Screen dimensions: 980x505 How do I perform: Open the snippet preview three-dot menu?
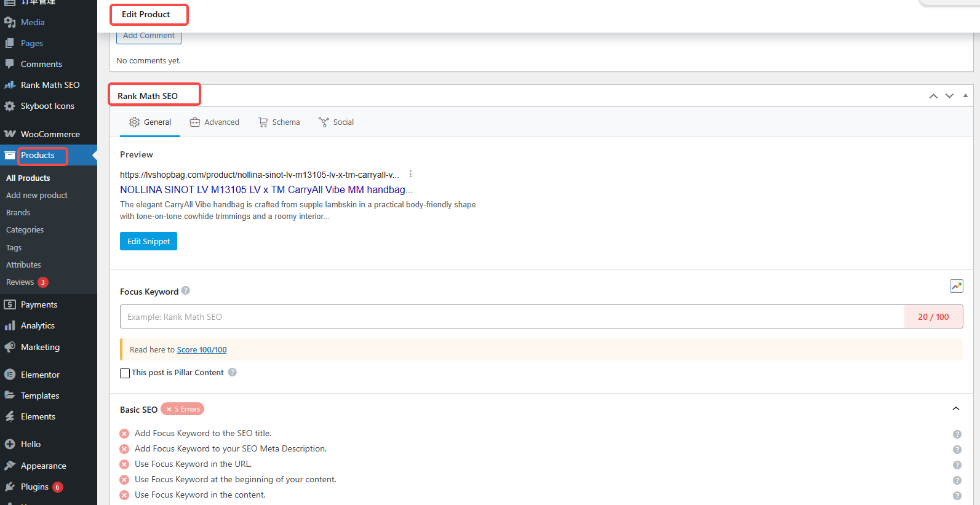[x=410, y=174]
